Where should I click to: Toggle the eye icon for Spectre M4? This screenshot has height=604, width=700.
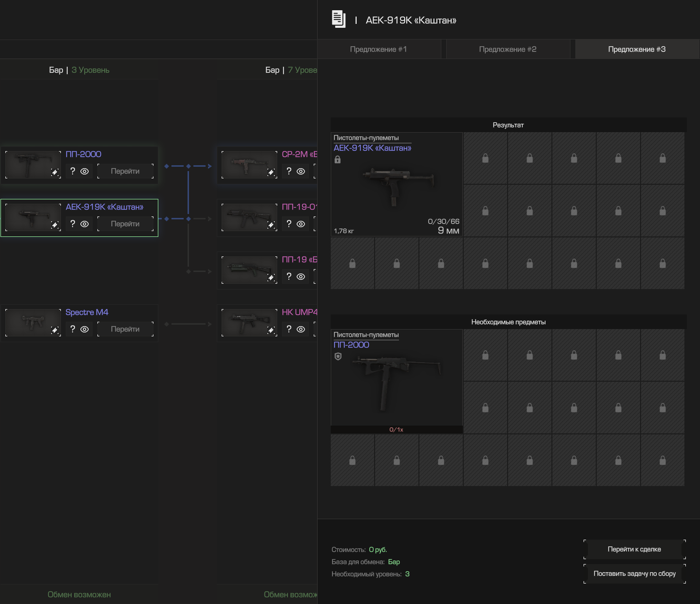click(84, 329)
